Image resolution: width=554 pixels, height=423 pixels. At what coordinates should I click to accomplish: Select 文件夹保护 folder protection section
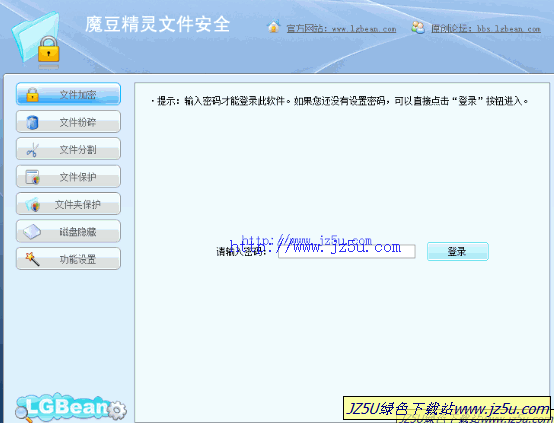68,204
